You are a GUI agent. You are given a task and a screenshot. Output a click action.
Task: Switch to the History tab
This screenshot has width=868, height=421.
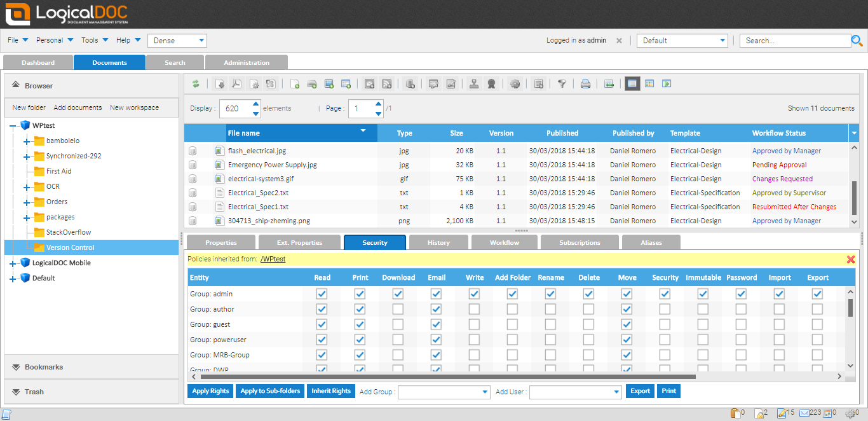(438, 242)
